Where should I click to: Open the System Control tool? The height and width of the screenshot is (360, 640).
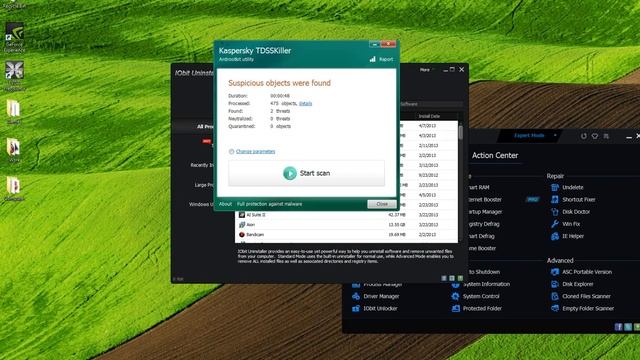pos(476,296)
